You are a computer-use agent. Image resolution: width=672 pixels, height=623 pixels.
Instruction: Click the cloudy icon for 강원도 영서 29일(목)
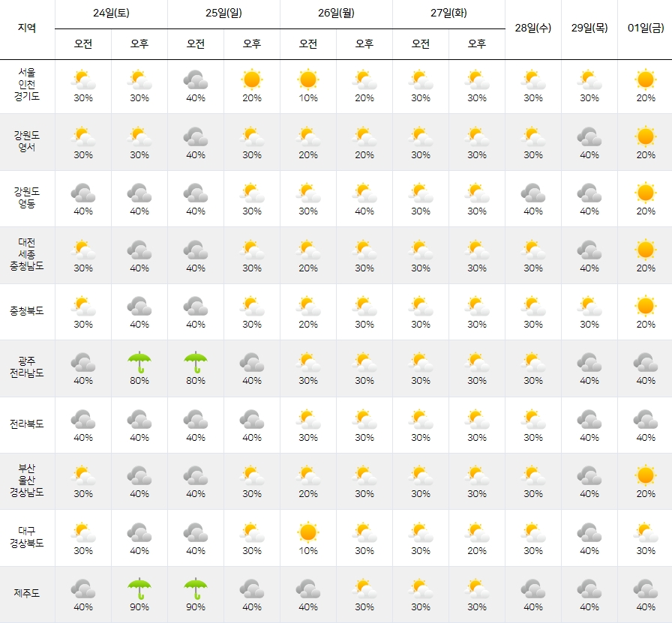[589, 136]
